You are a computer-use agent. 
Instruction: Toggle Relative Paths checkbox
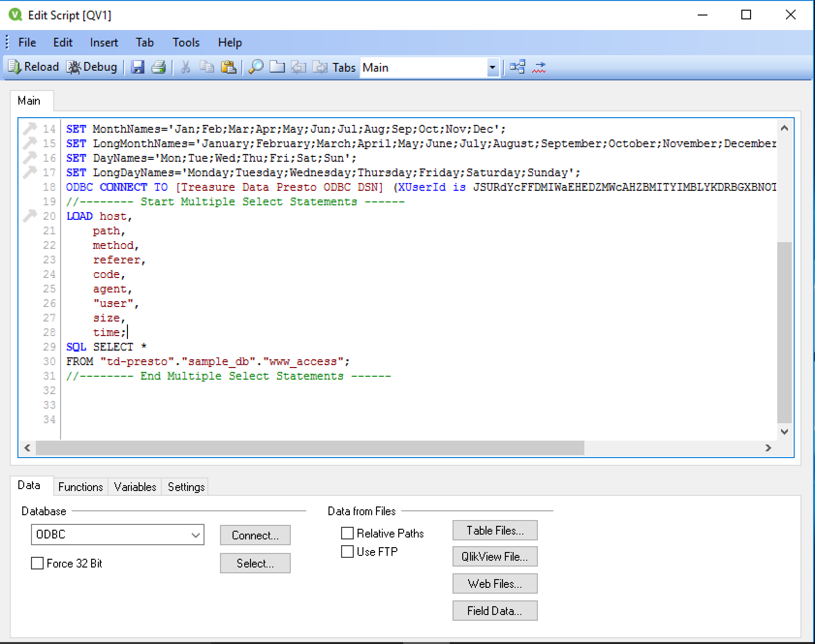pyautogui.click(x=347, y=533)
